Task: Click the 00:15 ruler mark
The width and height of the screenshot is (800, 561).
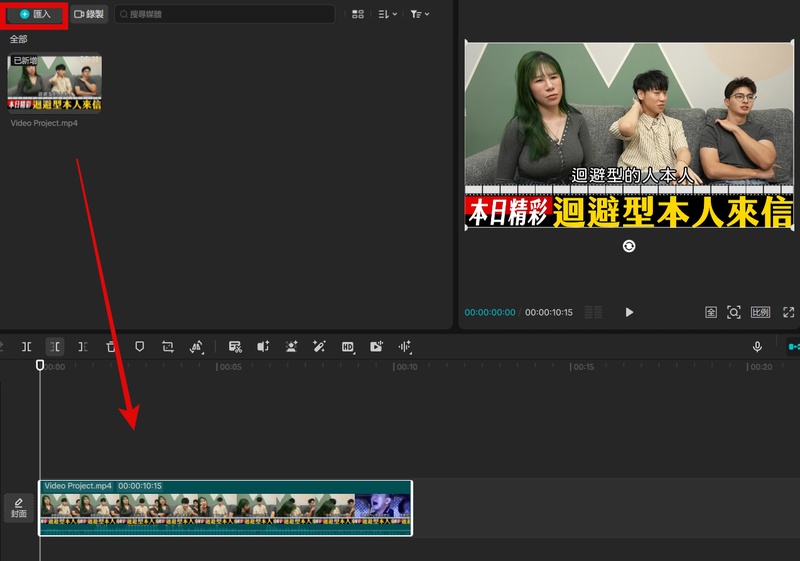Action: coord(583,367)
